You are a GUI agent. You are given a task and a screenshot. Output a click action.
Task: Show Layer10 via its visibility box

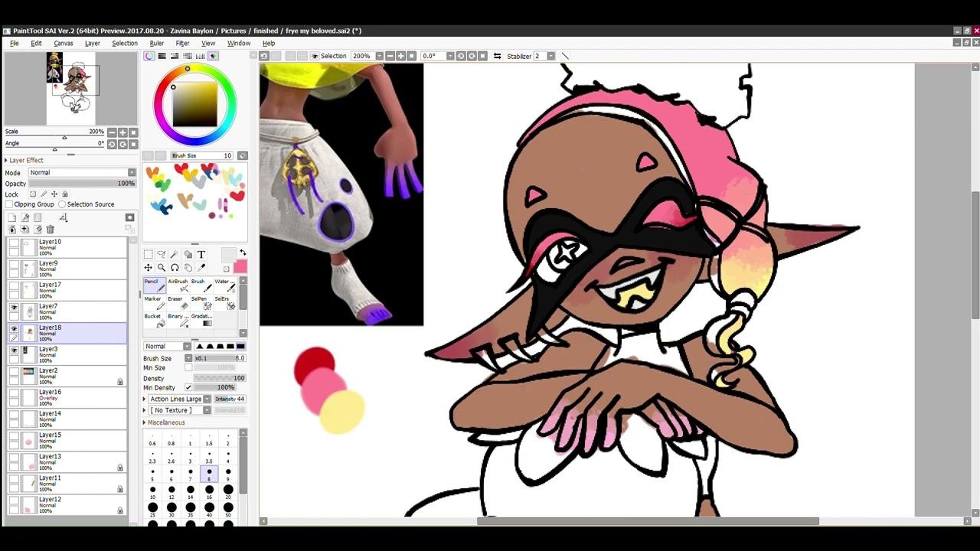[14, 243]
